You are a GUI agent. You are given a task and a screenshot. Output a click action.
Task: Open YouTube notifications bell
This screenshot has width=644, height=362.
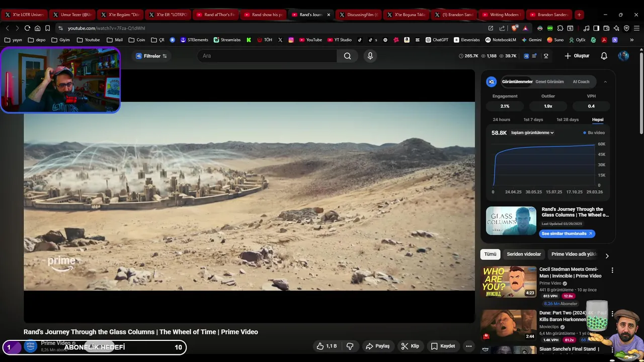pos(604,56)
